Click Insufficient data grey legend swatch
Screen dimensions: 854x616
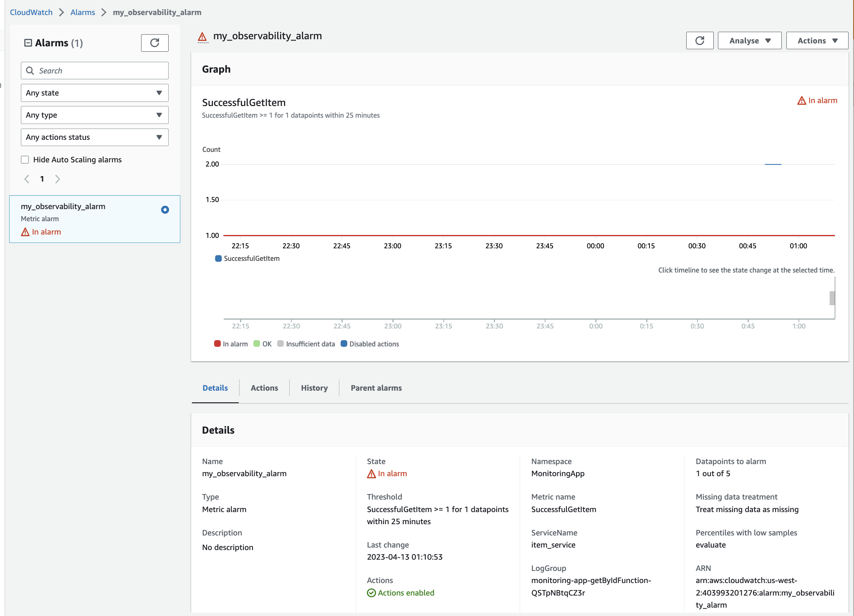280,344
